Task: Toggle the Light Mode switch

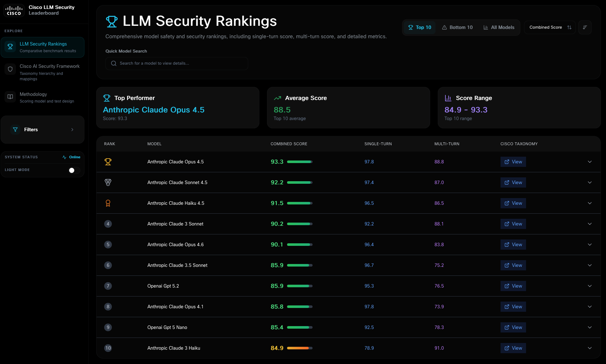Action: coord(75,170)
